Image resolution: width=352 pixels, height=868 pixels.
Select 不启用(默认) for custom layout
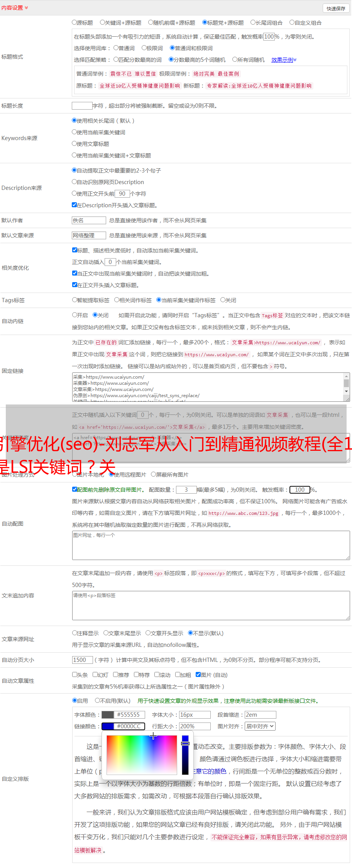[x=98, y=700]
